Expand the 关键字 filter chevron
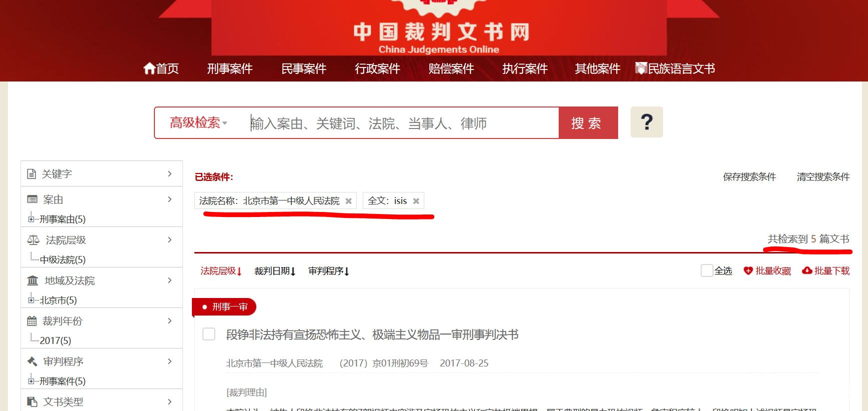 (170, 174)
